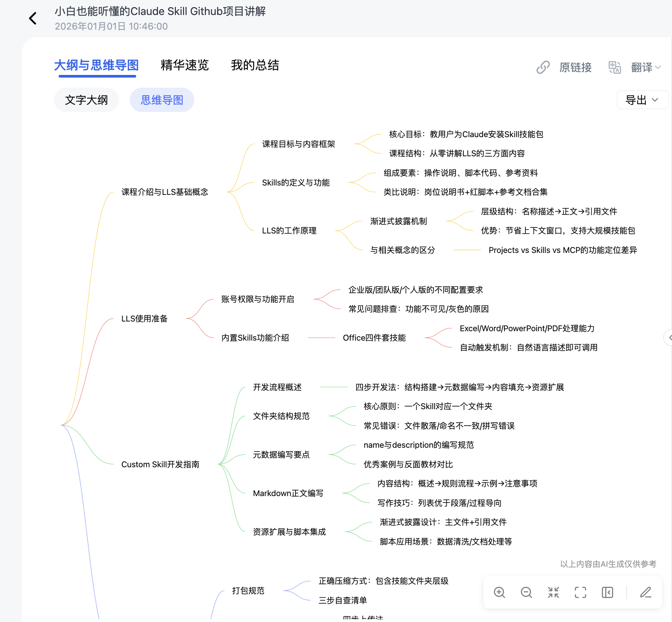Click text 常见问题排查：功能不可见/灰色的原因
This screenshot has height=622, width=672.
coord(418,309)
